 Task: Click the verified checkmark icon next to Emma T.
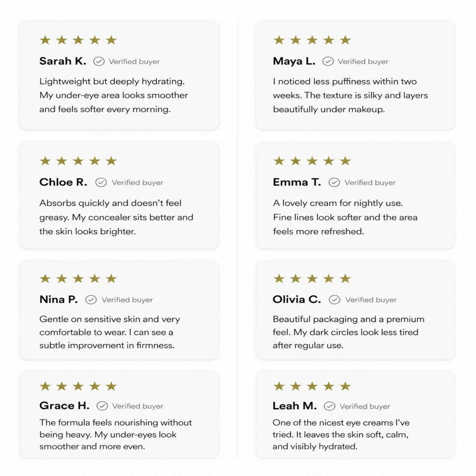tap(334, 183)
